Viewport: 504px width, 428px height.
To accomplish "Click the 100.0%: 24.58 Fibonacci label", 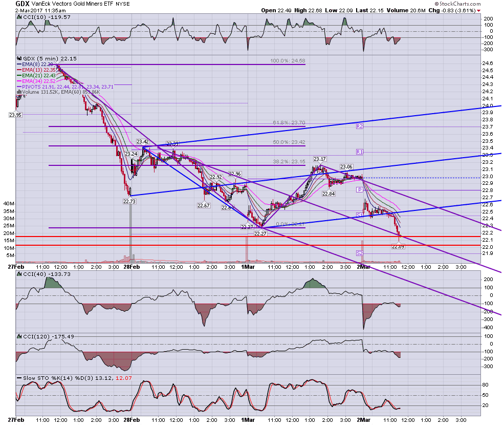I will (x=288, y=60).
